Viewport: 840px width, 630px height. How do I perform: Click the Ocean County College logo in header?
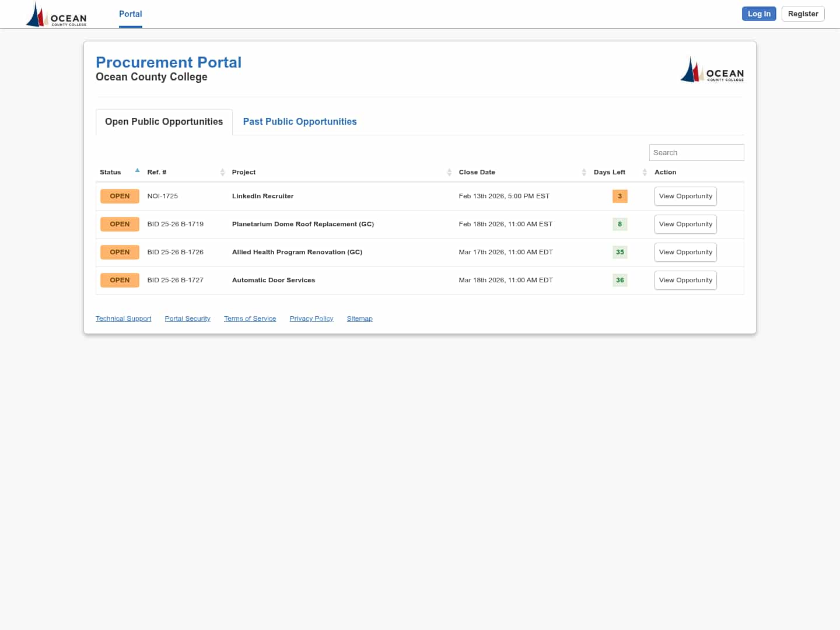[57, 15]
